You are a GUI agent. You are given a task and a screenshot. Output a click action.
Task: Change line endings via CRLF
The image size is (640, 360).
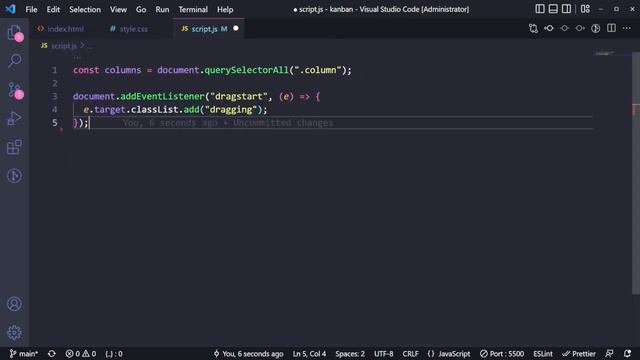pyautogui.click(x=410, y=354)
